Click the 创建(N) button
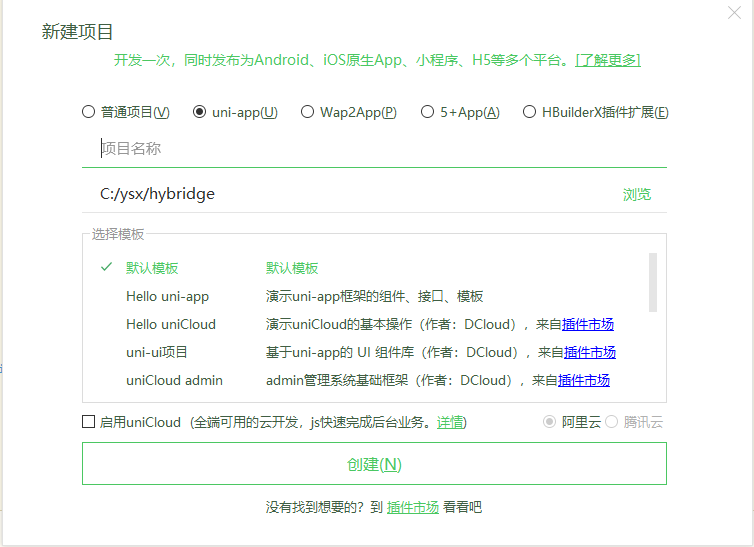The image size is (754, 547). (374, 463)
